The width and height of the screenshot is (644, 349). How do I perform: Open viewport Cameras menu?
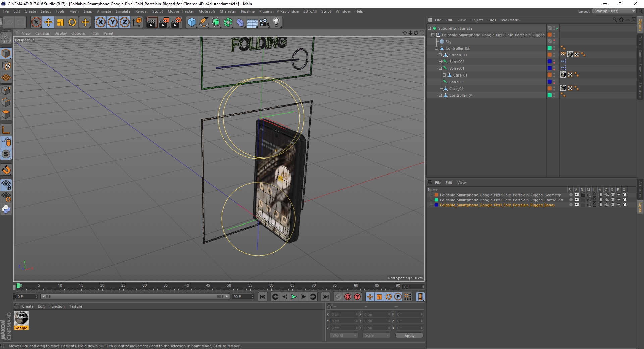(x=42, y=33)
